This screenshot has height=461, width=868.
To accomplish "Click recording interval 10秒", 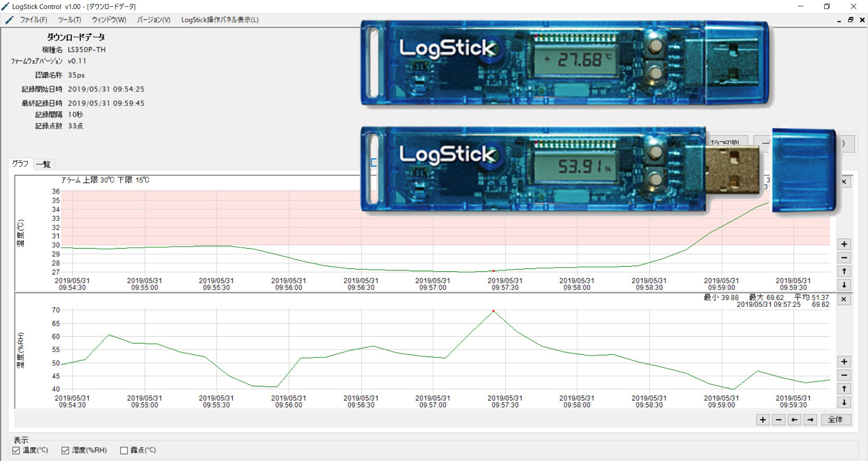I will tap(75, 115).
